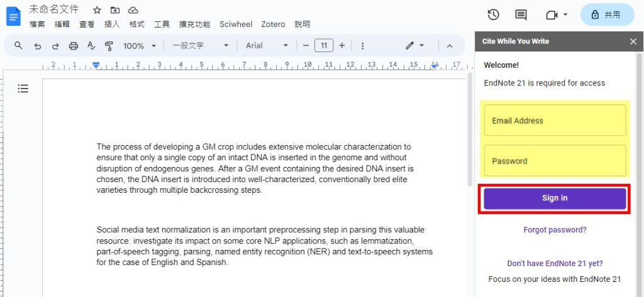
Task: Increase the font size
Action: click(341, 46)
